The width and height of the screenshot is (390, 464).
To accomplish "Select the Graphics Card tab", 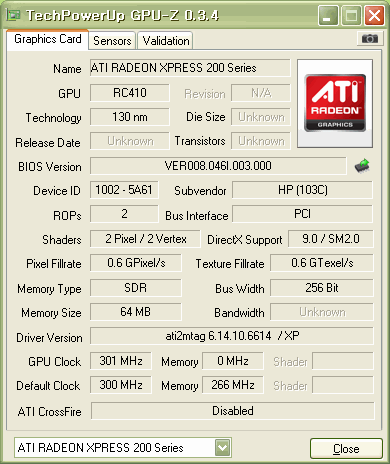I will point(48,39).
